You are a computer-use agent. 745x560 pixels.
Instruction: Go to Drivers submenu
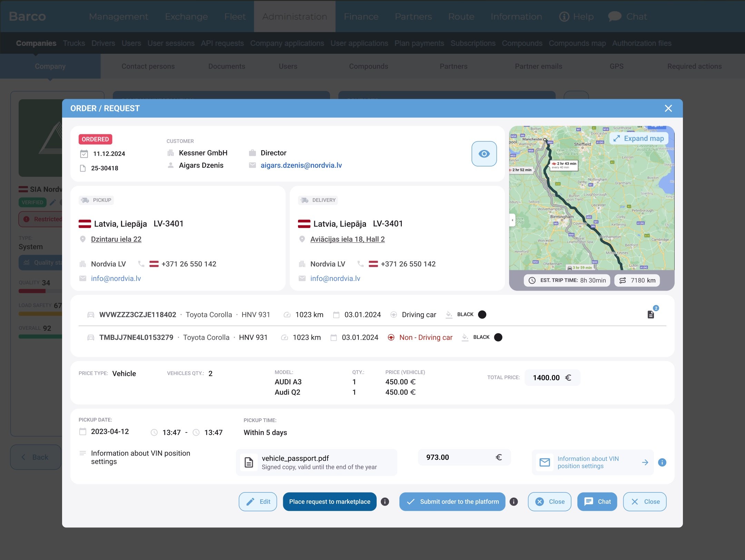(x=103, y=43)
